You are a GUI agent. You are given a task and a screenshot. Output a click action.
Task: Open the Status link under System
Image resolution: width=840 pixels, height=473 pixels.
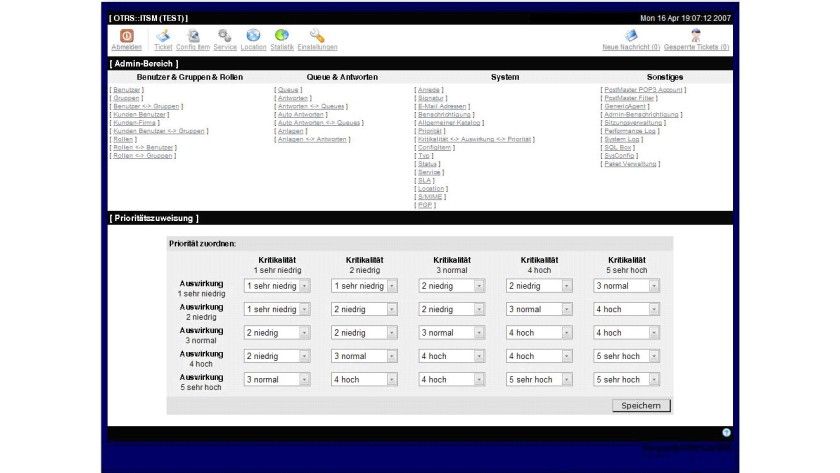(427, 164)
